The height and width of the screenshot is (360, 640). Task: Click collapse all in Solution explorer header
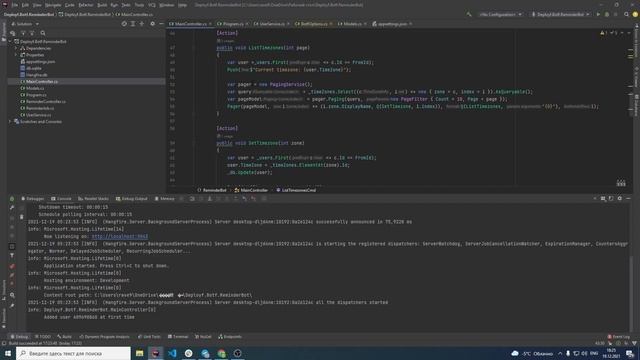[x=142, y=24]
